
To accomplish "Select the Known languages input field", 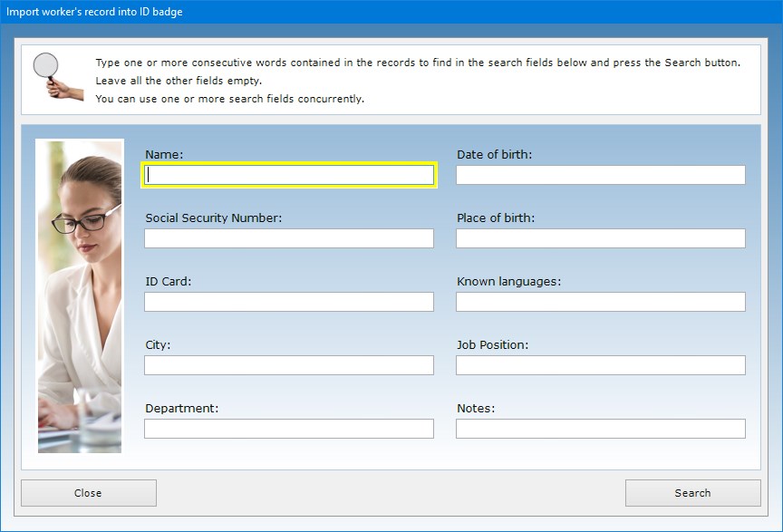I will (600, 302).
